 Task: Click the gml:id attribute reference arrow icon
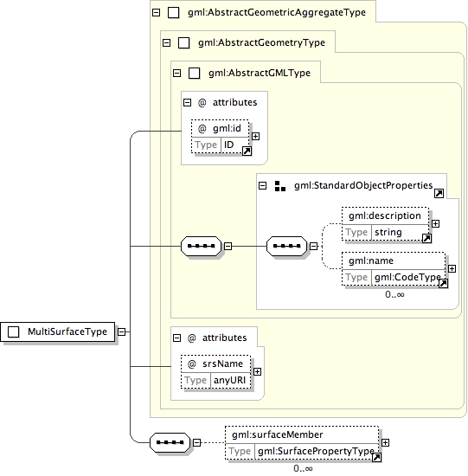point(247,151)
